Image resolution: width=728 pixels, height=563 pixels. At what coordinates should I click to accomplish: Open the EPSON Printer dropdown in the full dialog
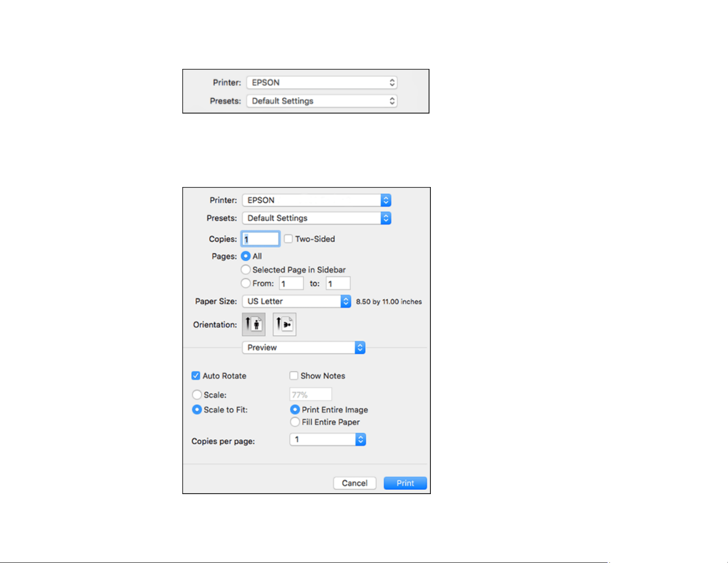(316, 200)
